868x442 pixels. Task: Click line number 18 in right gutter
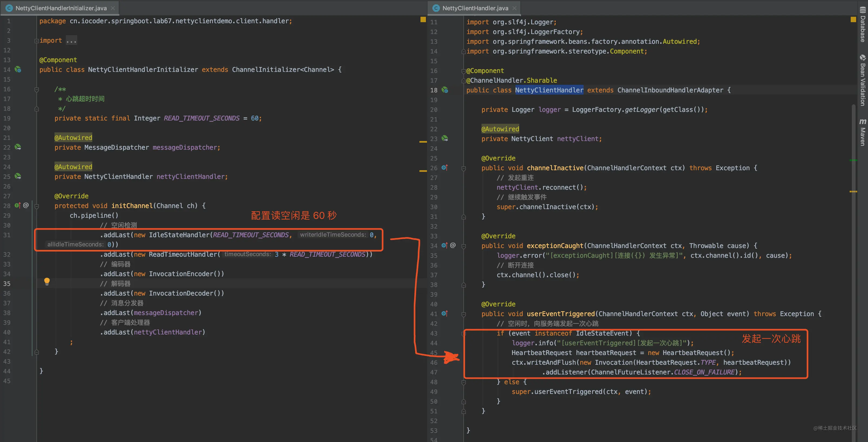(434, 90)
